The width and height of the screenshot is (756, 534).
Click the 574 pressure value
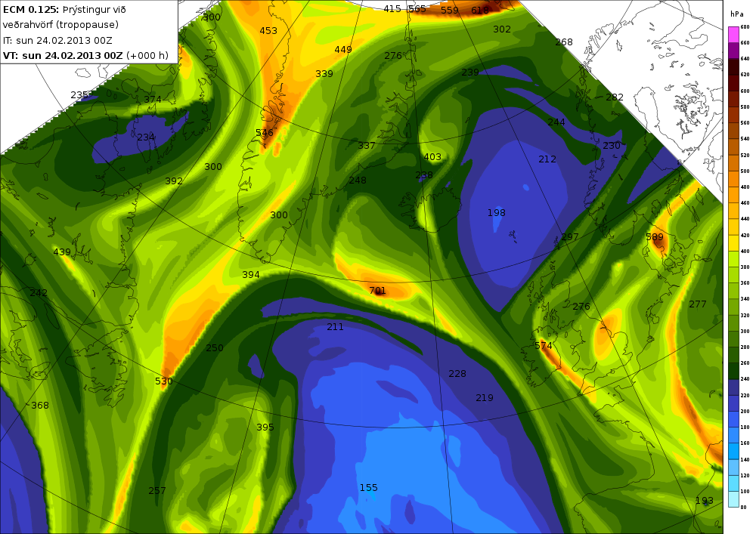(544, 346)
